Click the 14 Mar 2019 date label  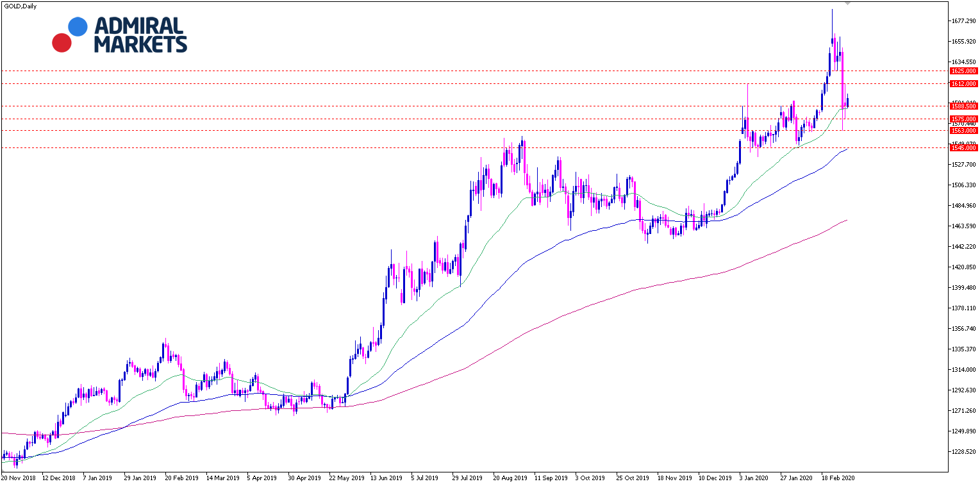click(x=222, y=478)
